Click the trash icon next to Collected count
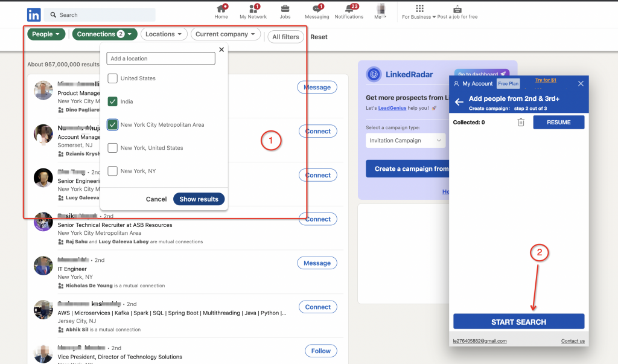618x364 pixels. (520, 122)
